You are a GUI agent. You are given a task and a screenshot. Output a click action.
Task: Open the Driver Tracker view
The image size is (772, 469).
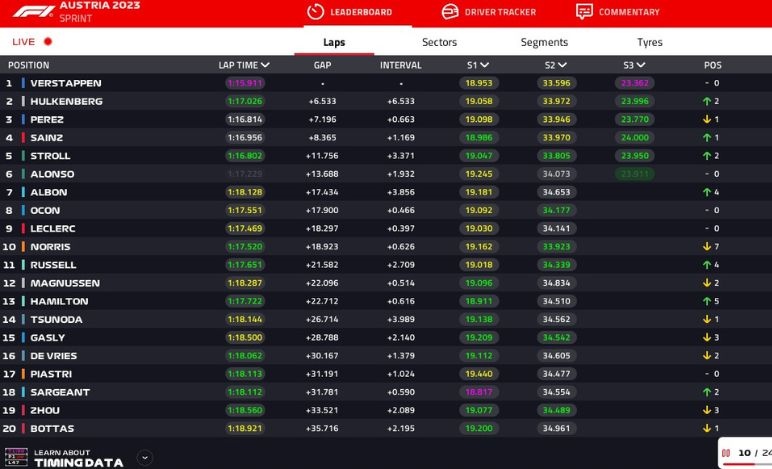(x=500, y=12)
